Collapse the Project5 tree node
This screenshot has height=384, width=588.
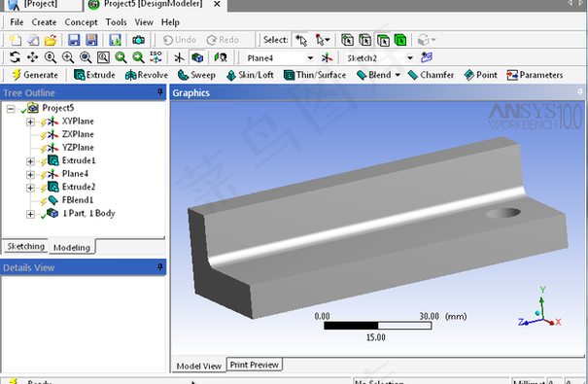click(x=11, y=109)
